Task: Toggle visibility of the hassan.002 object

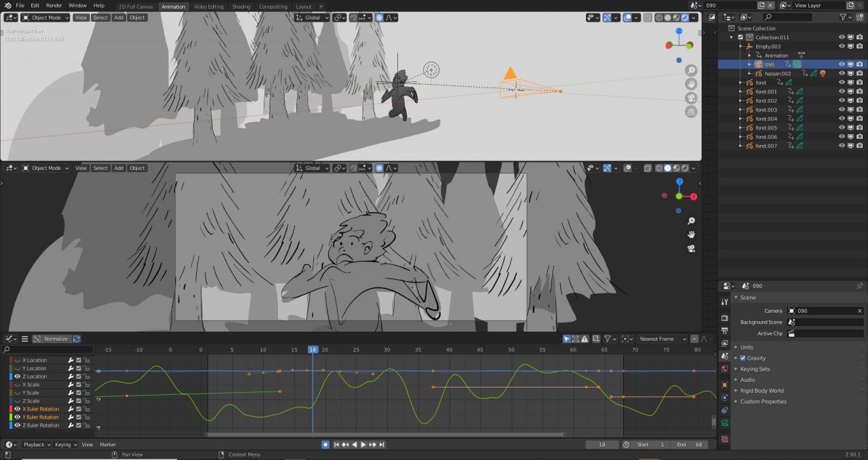Action: pyautogui.click(x=842, y=73)
